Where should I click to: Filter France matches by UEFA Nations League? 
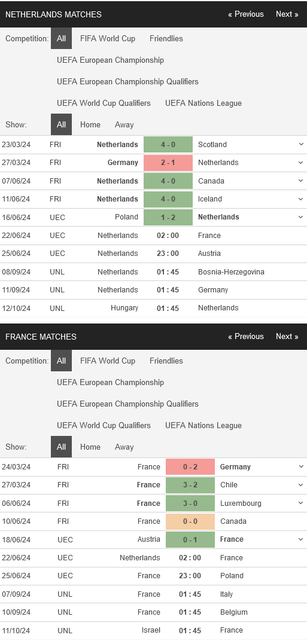203,426
